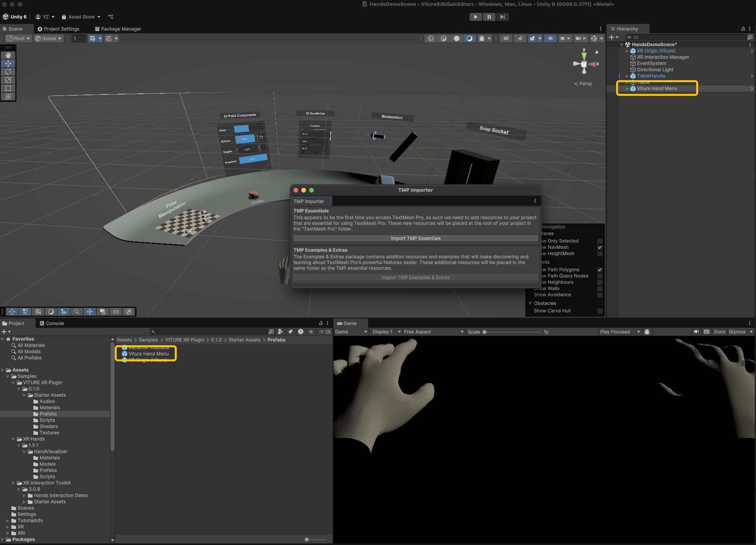Image resolution: width=756 pixels, height=545 pixels.
Task: Select the Rect transform tool
Action: point(8,88)
